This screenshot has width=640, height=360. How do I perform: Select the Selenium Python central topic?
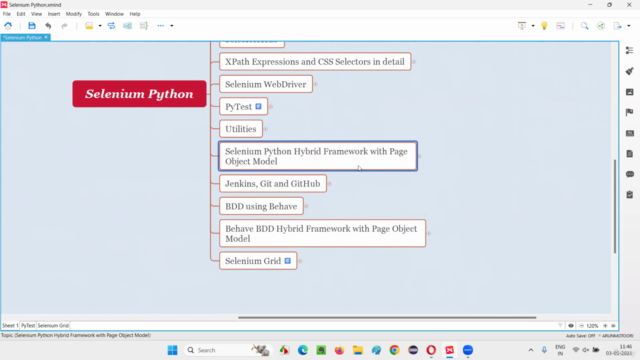[139, 94]
